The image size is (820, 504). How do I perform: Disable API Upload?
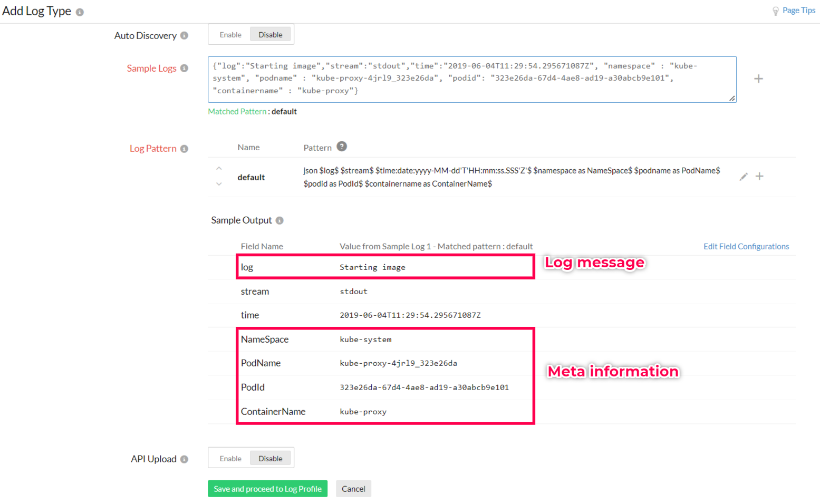coord(270,459)
